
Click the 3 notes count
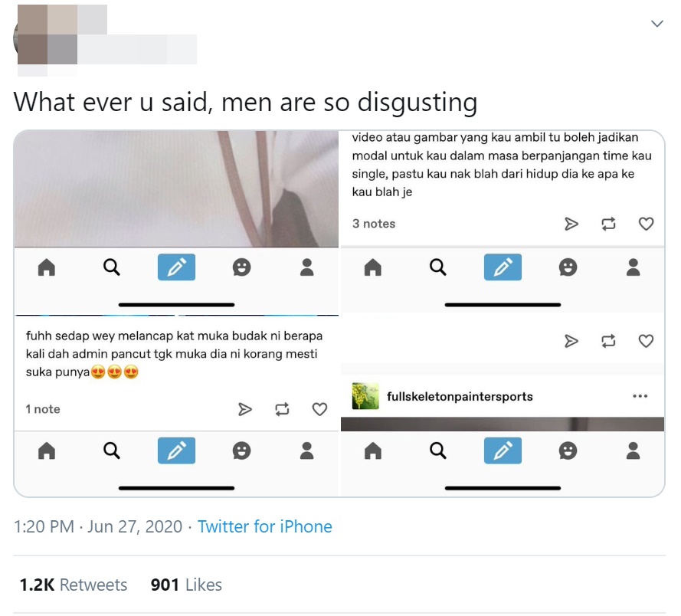coord(374,224)
